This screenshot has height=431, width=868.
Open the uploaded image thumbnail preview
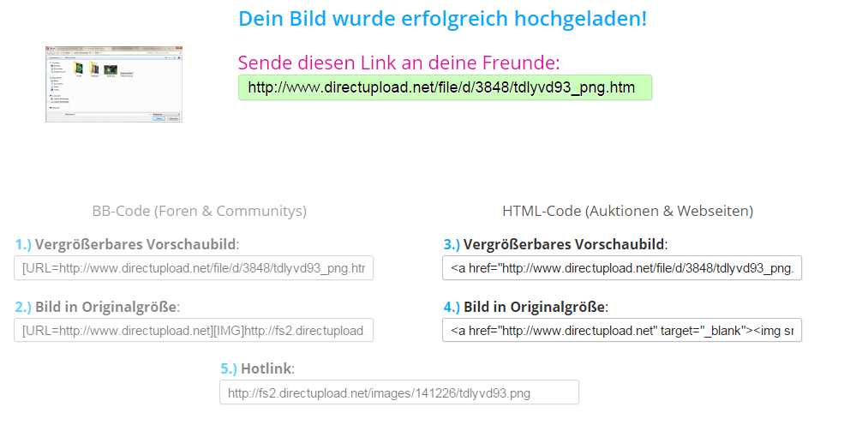[x=114, y=84]
